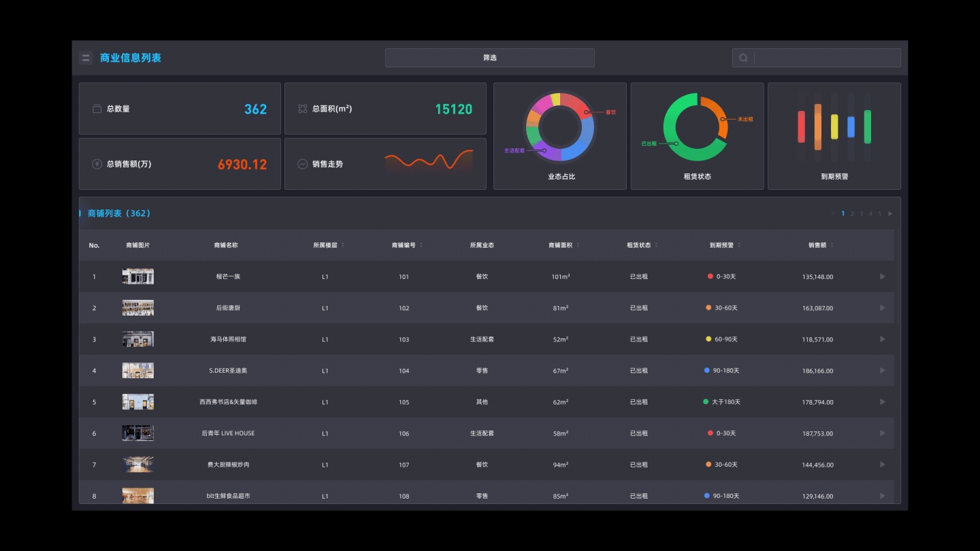The height and width of the screenshot is (551, 980).
Task: Open detail arrow for row S.DEER圣迪奥
Action: coord(883,370)
